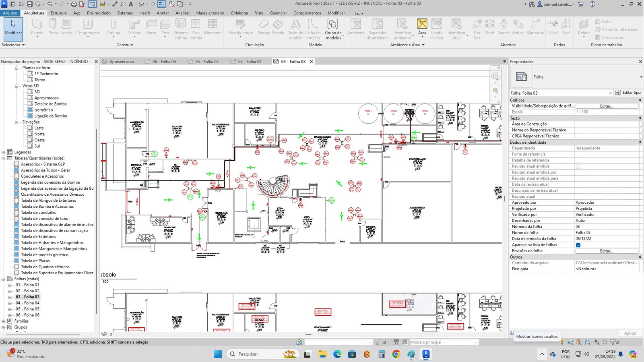Select the Parede wall tool
This screenshot has width=644, height=362.
(37, 27)
